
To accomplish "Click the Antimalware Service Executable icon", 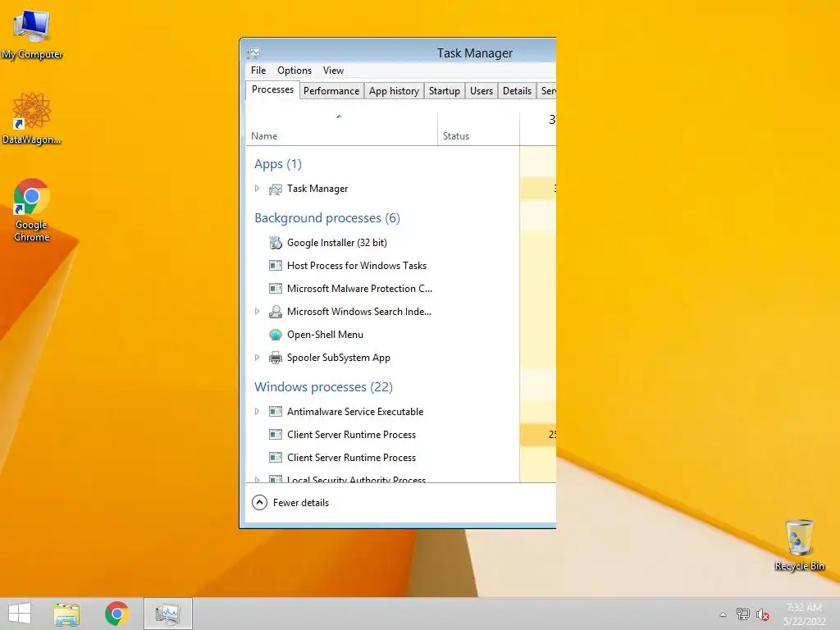I will pyautogui.click(x=276, y=412).
